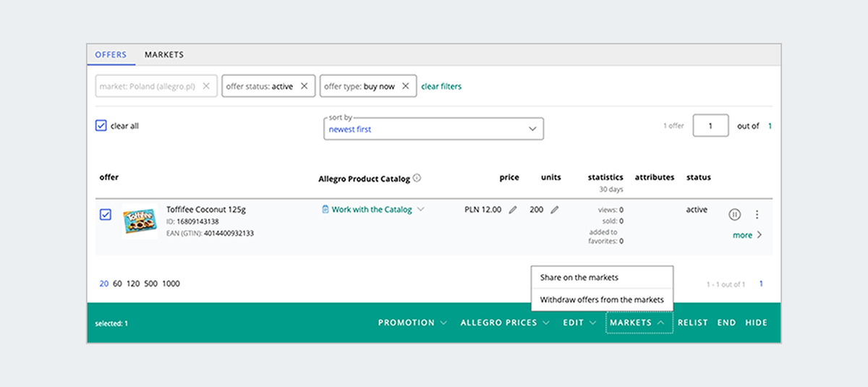Click the total pages number after out of
This screenshot has width=868, height=387.
tap(770, 126)
